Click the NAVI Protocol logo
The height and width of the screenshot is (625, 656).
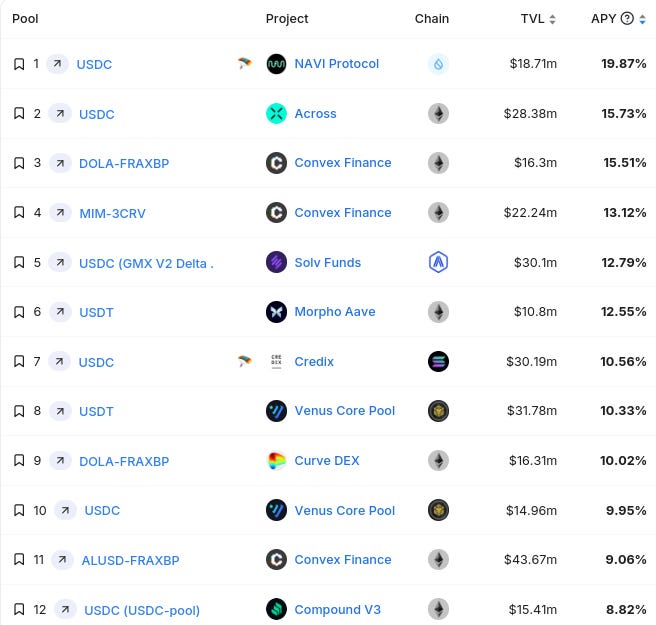pos(276,64)
